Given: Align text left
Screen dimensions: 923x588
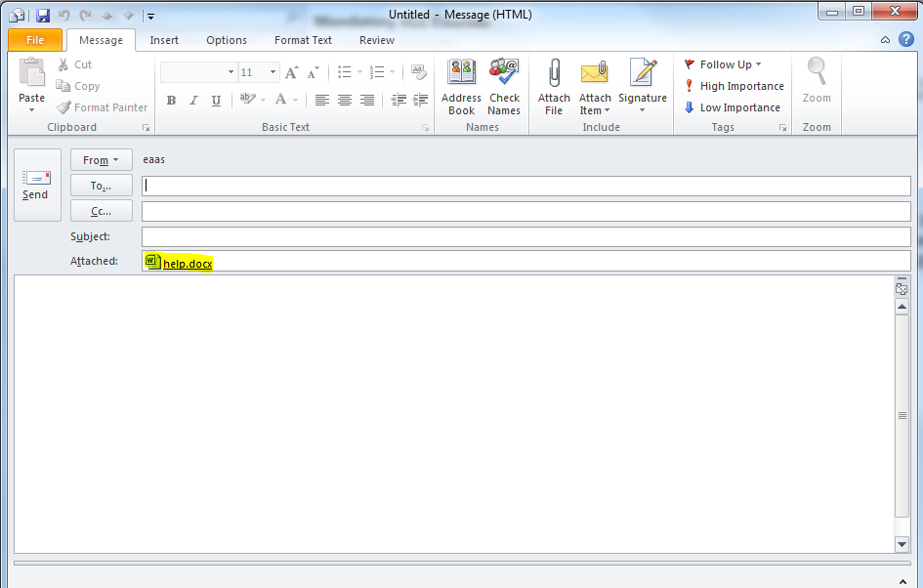Looking at the screenshot, I should click(x=321, y=100).
